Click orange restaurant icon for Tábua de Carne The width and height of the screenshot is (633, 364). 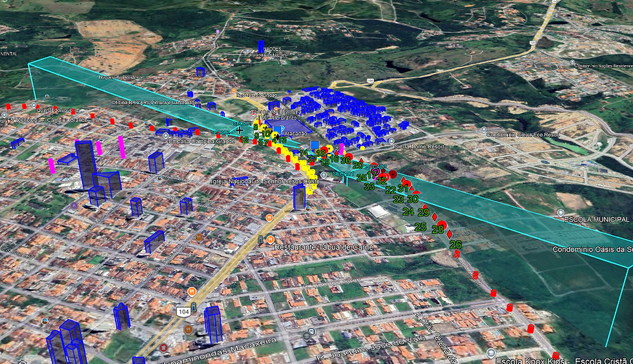point(271,239)
